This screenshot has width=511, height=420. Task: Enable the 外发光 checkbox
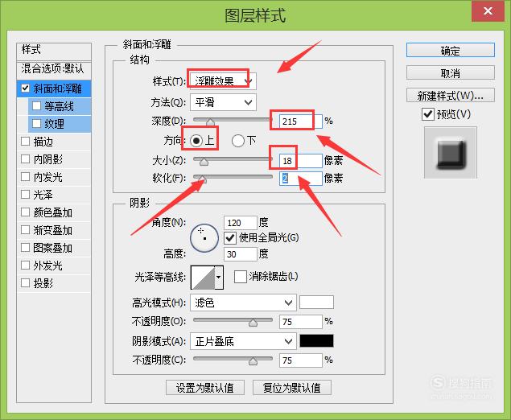click(26, 265)
